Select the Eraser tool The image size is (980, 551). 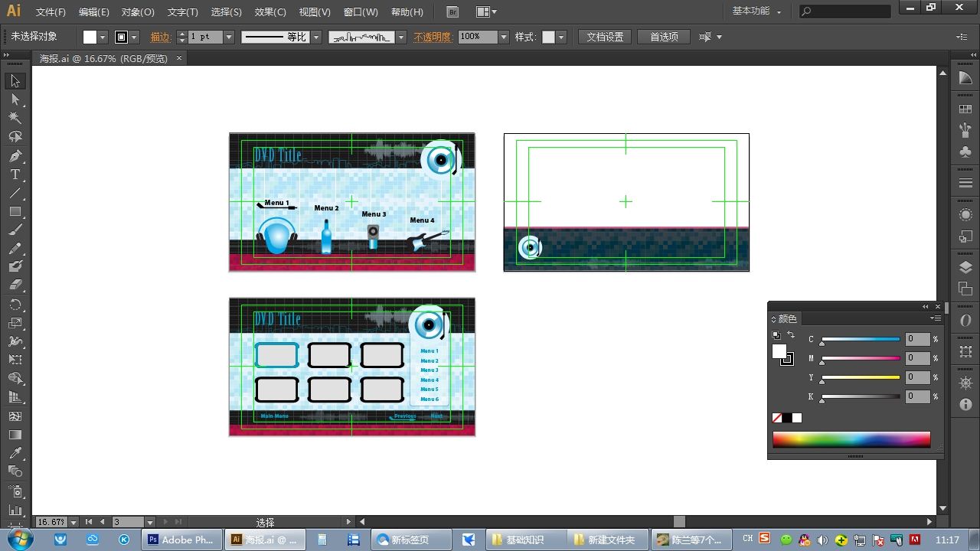[x=15, y=285]
